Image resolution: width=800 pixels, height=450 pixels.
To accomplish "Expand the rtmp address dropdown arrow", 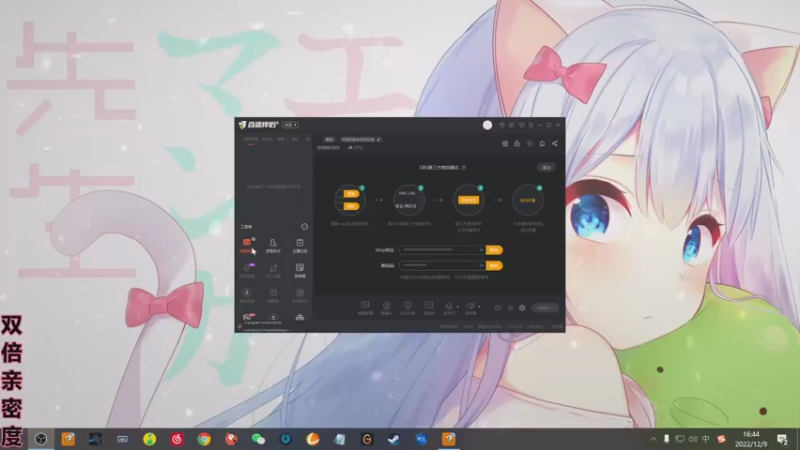I will (481, 250).
